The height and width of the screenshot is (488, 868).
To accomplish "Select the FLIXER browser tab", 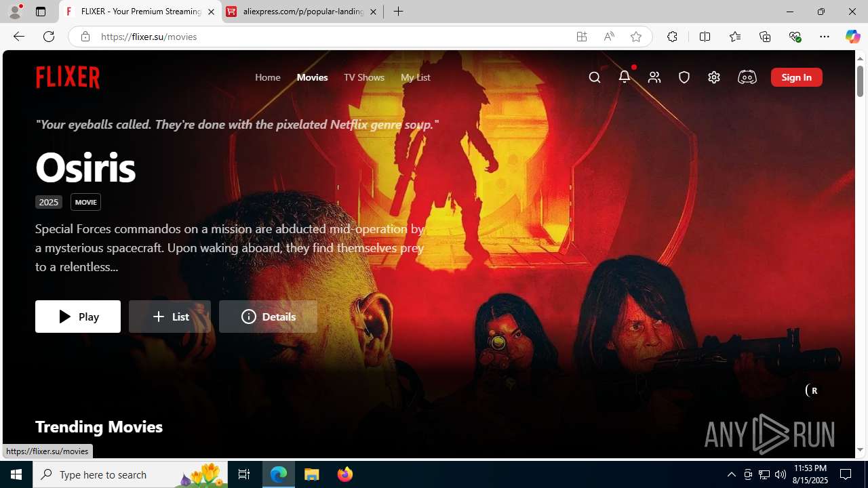I will click(x=140, y=12).
